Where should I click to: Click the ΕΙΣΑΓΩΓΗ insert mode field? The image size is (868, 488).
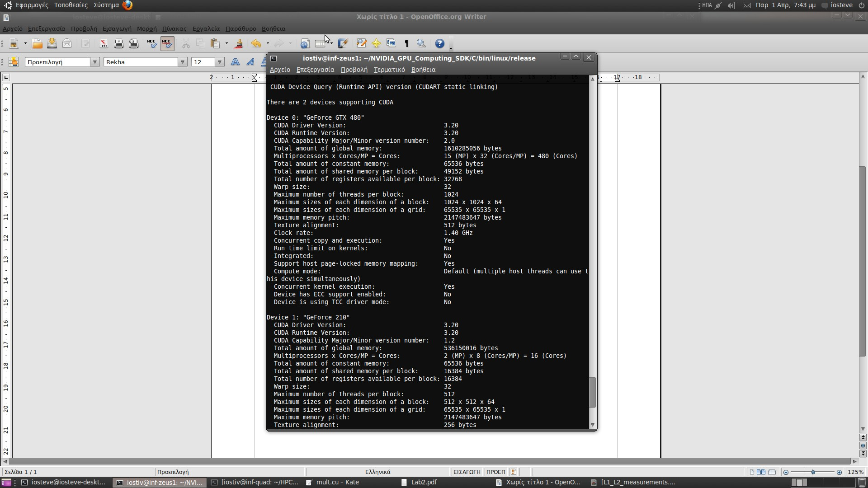(x=467, y=472)
